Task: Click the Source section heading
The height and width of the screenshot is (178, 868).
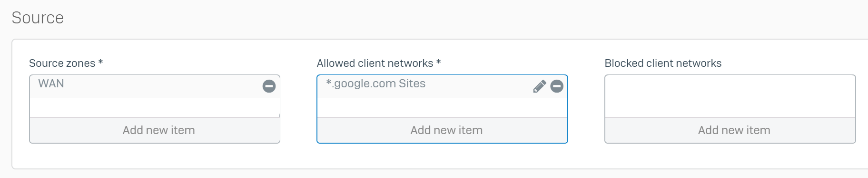Action: click(x=38, y=18)
